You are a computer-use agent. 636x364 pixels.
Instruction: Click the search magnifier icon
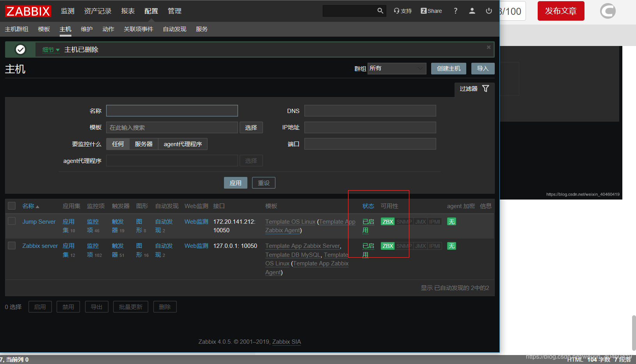tap(380, 11)
